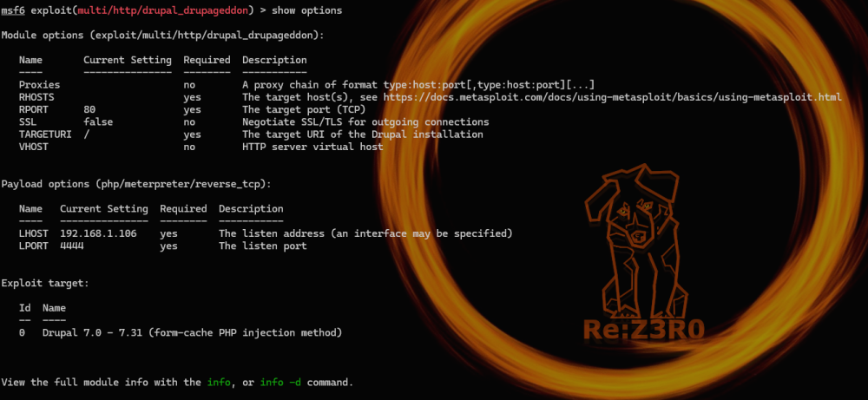
Task: Click the 'Required' header in payload options
Action: click(x=183, y=208)
